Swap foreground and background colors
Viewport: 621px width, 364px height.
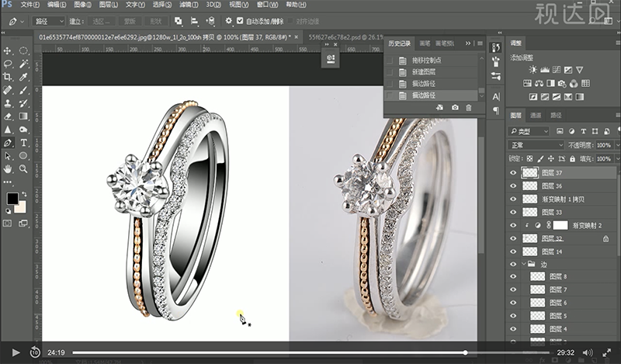tap(24, 194)
